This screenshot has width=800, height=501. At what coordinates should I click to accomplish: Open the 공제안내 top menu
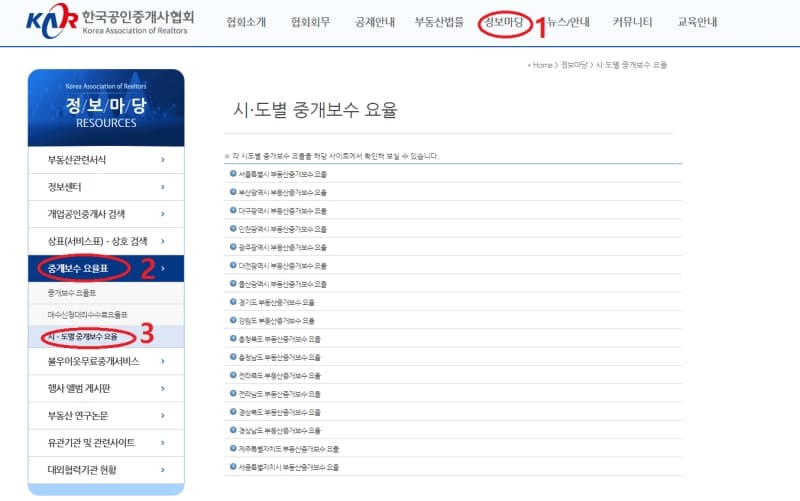375,22
